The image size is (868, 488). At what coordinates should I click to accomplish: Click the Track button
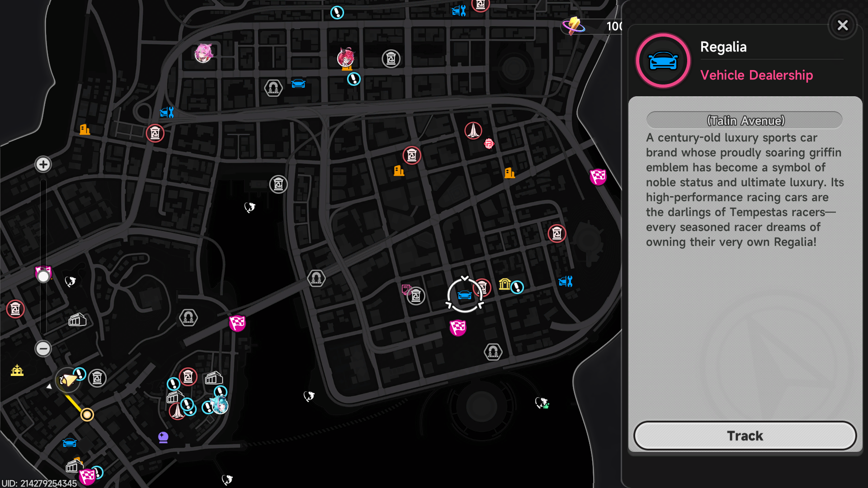745,436
